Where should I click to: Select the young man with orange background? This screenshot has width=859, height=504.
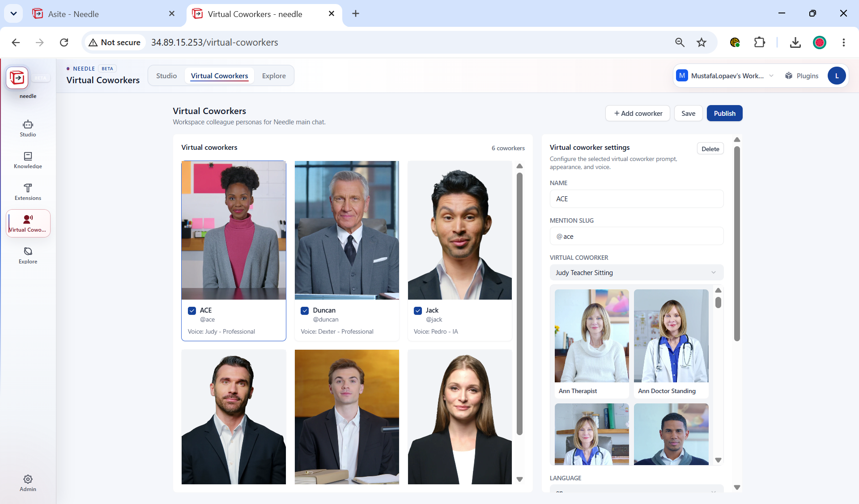pos(347,417)
